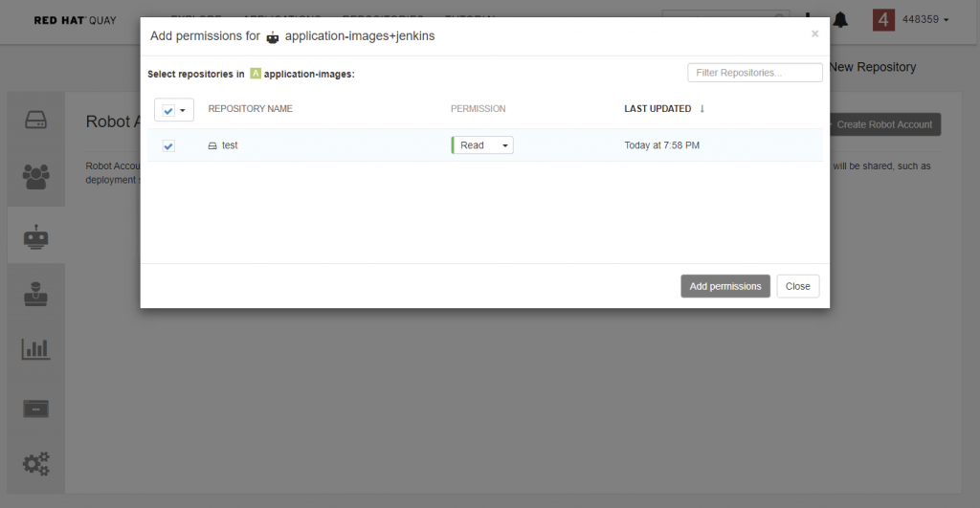Image resolution: width=980 pixels, height=508 pixels.
Task: Click the Close button in dialog footer
Action: pyautogui.click(x=797, y=286)
